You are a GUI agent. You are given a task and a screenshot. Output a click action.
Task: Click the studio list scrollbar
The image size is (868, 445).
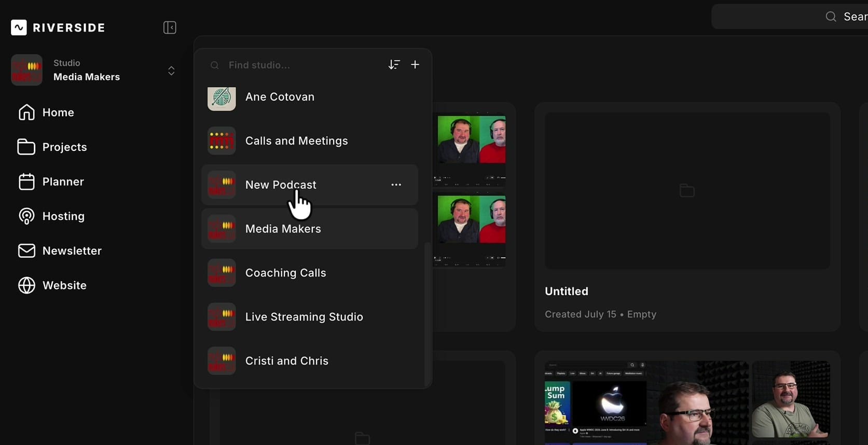428,314
